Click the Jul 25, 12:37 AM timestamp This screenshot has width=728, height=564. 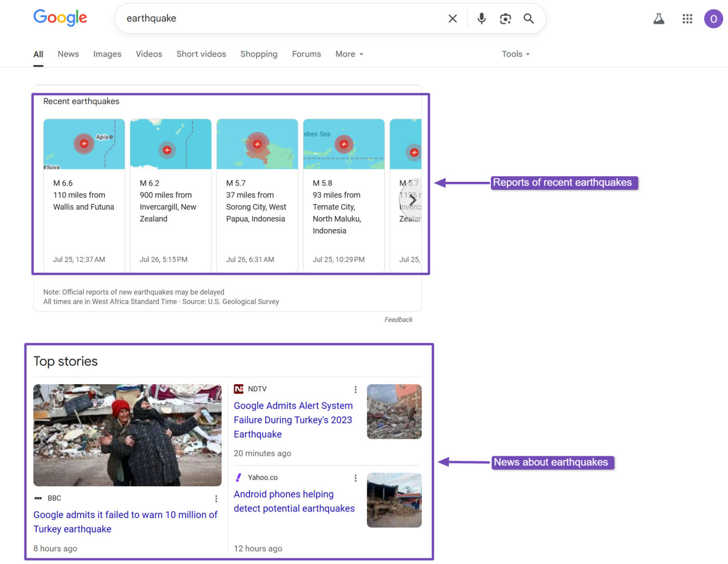click(79, 259)
